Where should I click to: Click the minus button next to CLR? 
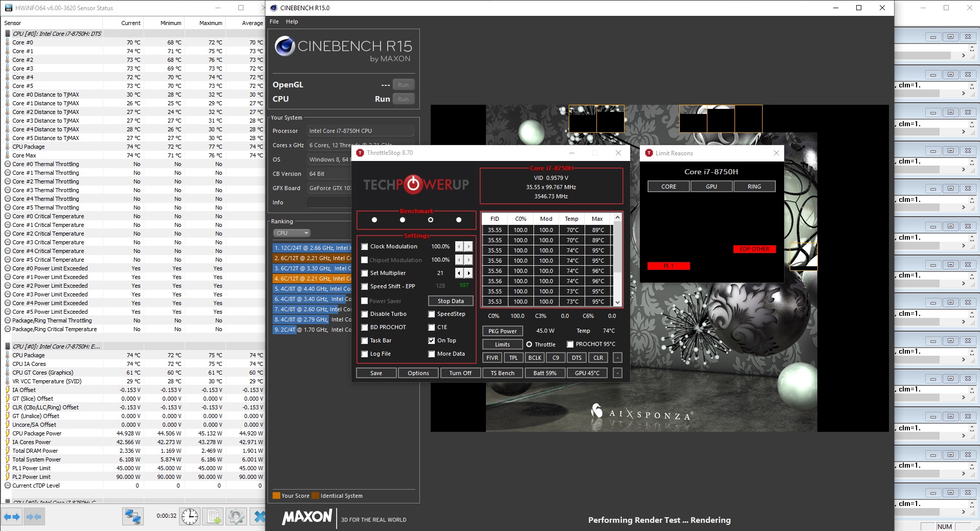pyautogui.click(x=617, y=358)
